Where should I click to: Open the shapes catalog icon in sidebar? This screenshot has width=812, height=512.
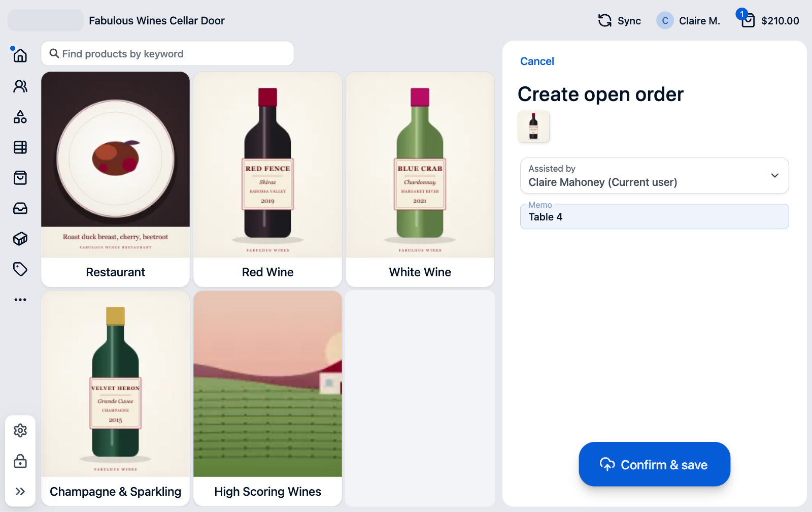click(x=20, y=117)
